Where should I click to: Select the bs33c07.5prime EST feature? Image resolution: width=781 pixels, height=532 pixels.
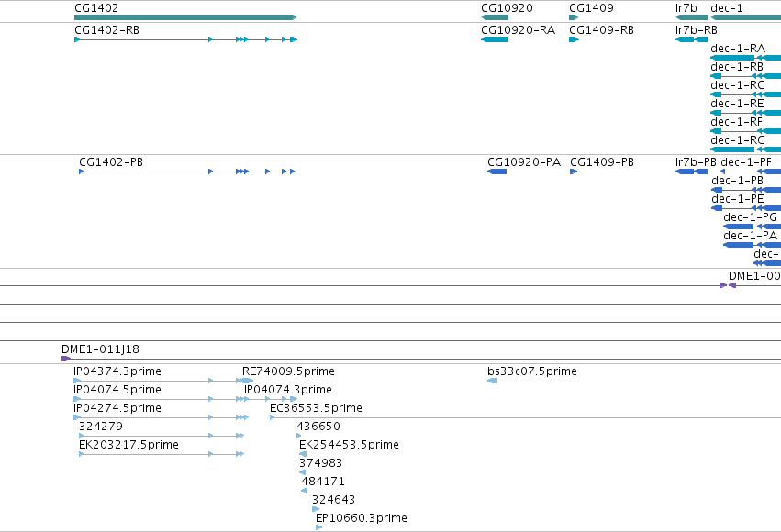tap(492, 382)
